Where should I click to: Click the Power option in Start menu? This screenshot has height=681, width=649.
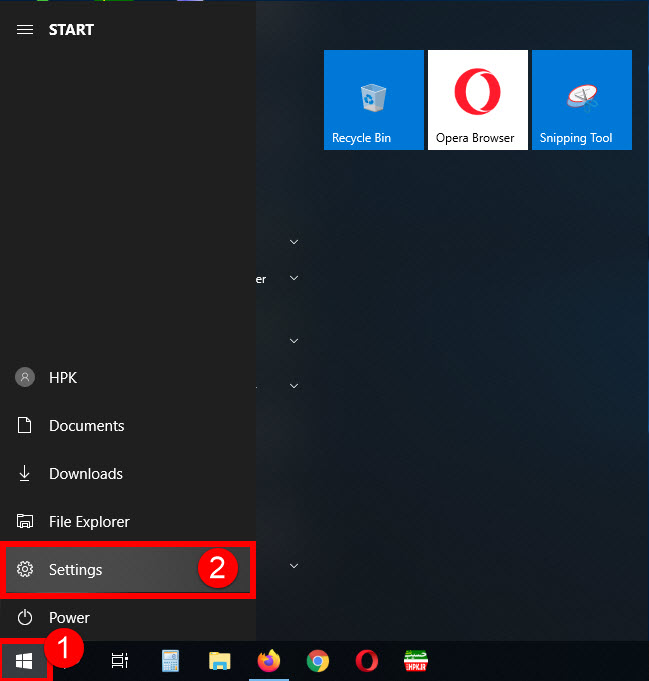[x=69, y=618]
